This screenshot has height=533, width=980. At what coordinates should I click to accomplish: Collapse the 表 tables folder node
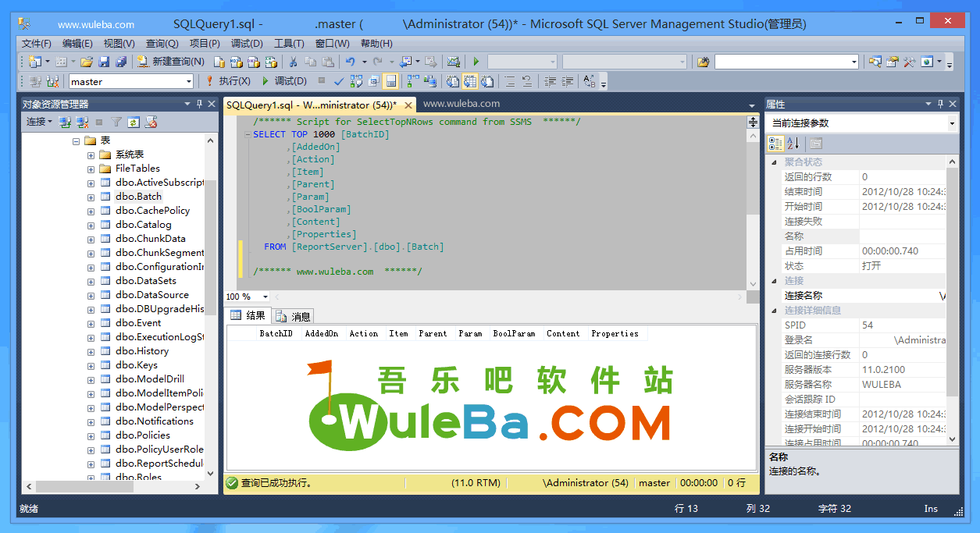tap(76, 140)
